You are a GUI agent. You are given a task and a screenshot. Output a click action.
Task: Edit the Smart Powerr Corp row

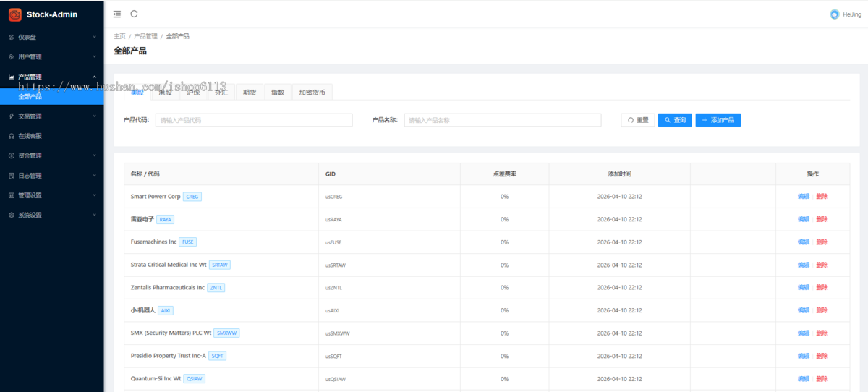[804, 197]
